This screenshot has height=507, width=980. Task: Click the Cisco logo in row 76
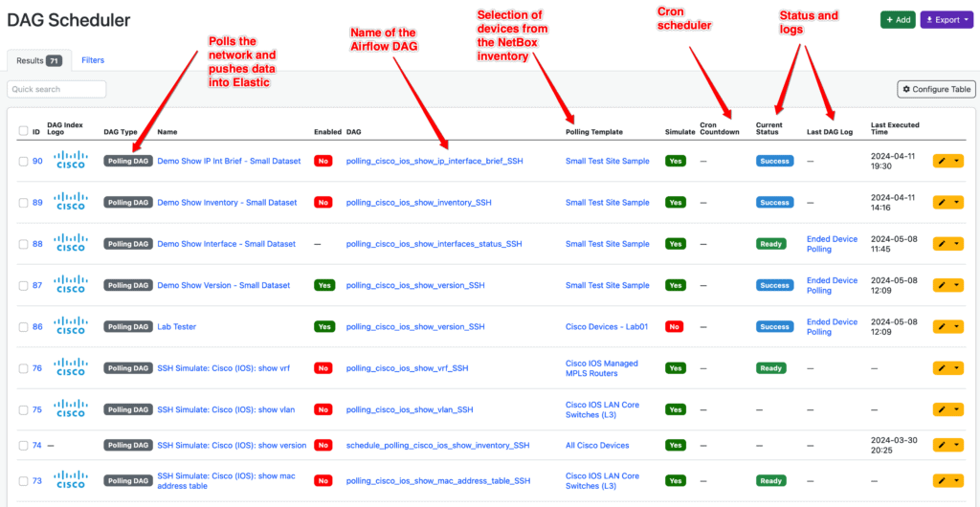click(x=71, y=367)
